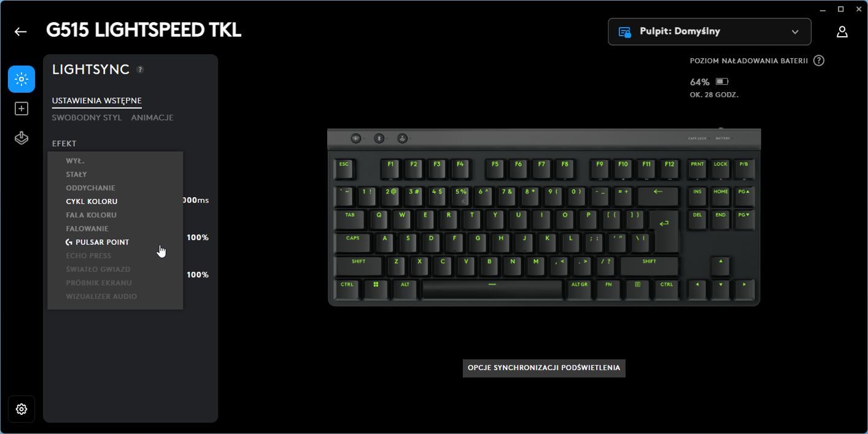Switch to the ANIMACJE tab
The image size is (868, 434).
coord(152,117)
